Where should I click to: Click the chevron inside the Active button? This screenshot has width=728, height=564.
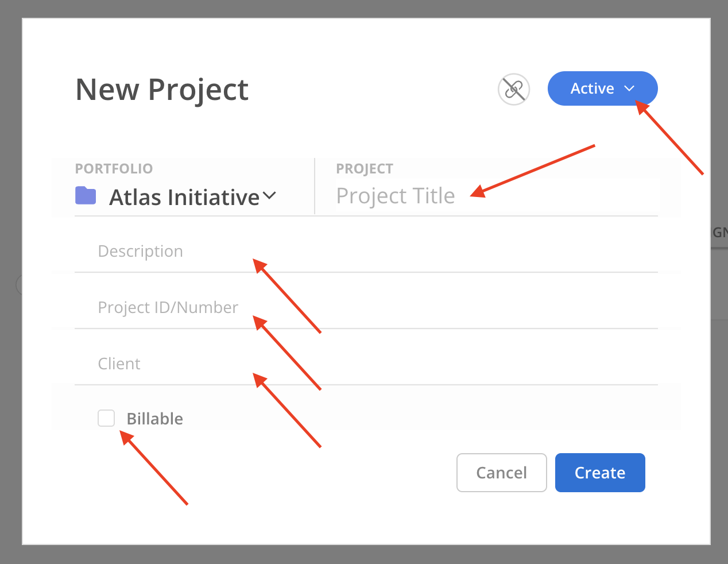(x=629, y=88)
